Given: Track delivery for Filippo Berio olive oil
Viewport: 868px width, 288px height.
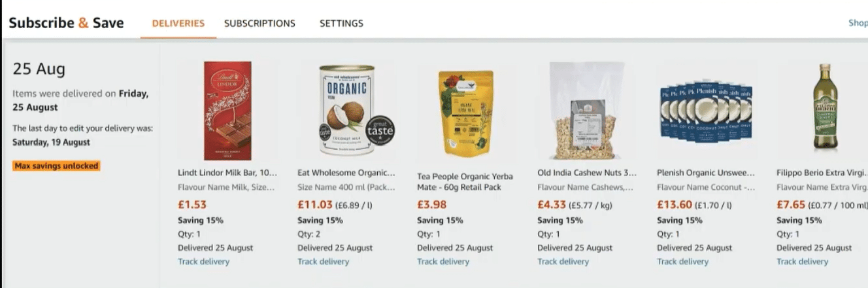Looking at the screenshot, I should 802,261.
